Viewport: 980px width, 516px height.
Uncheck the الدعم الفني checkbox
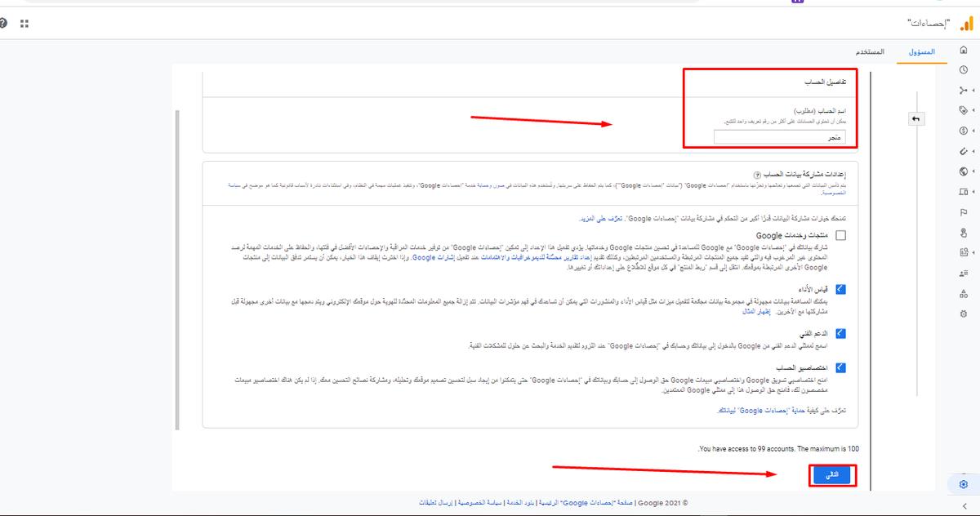pyautogui.click(x=841, y=333)
